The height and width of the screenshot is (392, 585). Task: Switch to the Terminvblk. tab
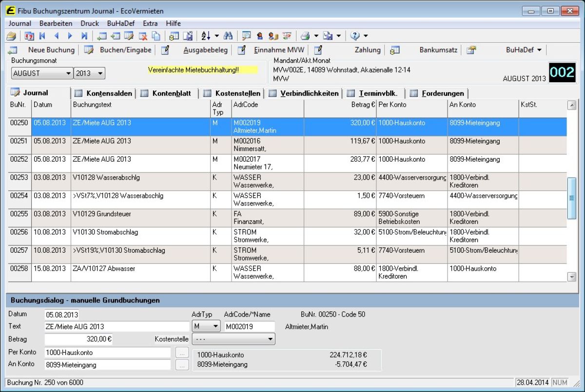374,93
